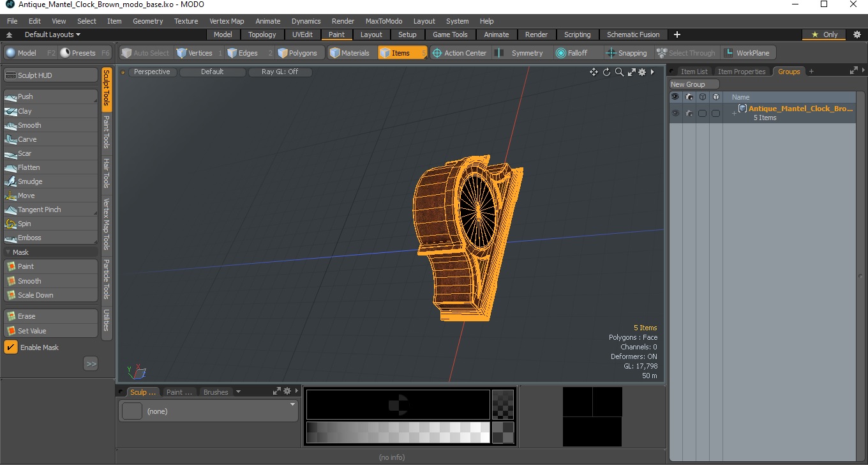Click the New Group button
The width and height of the screenshot is (868, 465).
694,84
